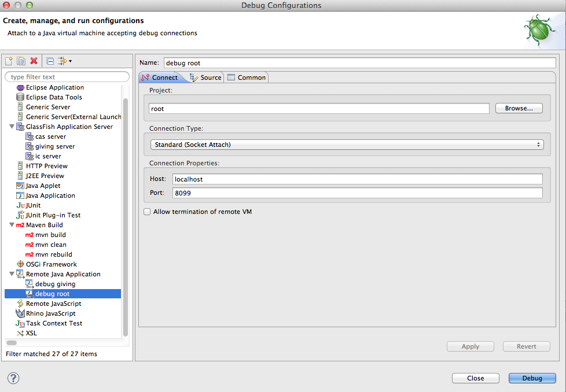Screen dimensions: 566x392
Task: Select Rhino JavaScript entry
Action: (x=50, y=313)
